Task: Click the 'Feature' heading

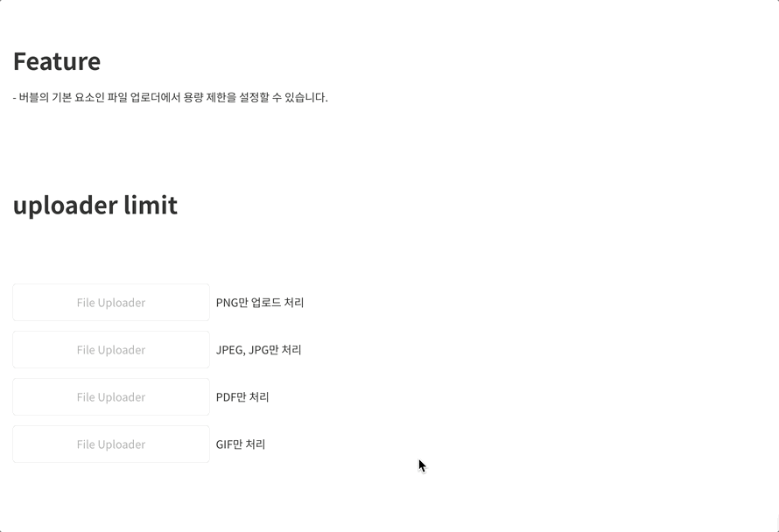Action: pos(57,61)
